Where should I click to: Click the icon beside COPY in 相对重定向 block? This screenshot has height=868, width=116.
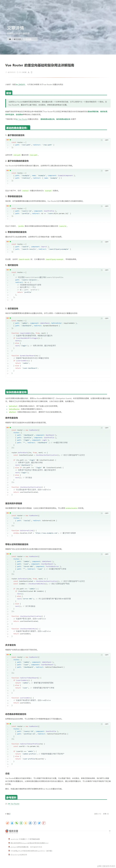pos(102,270)
